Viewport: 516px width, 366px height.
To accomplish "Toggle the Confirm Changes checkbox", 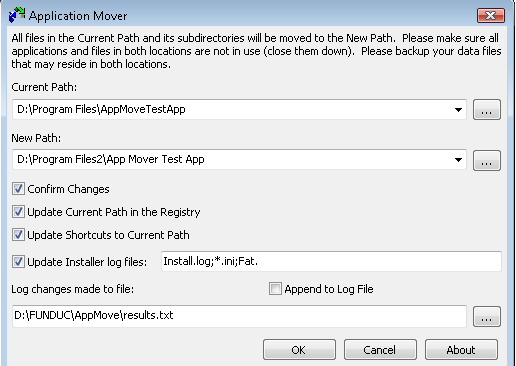I will pos(18,189).
